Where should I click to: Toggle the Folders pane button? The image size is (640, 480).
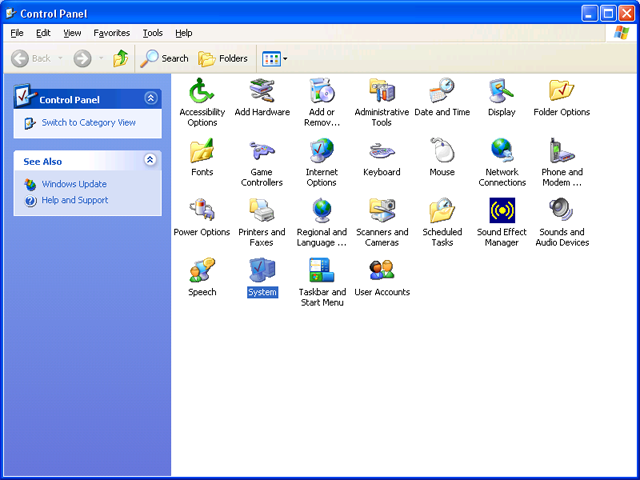click(223, 59)
